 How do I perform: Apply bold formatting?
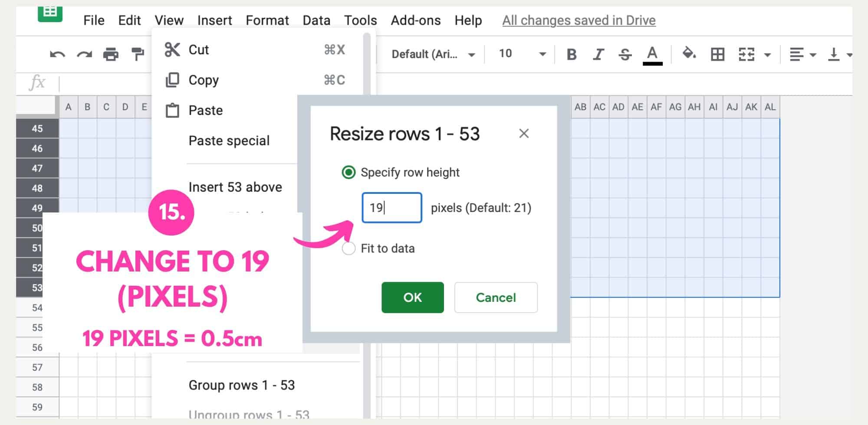click(x=572, y=54)
